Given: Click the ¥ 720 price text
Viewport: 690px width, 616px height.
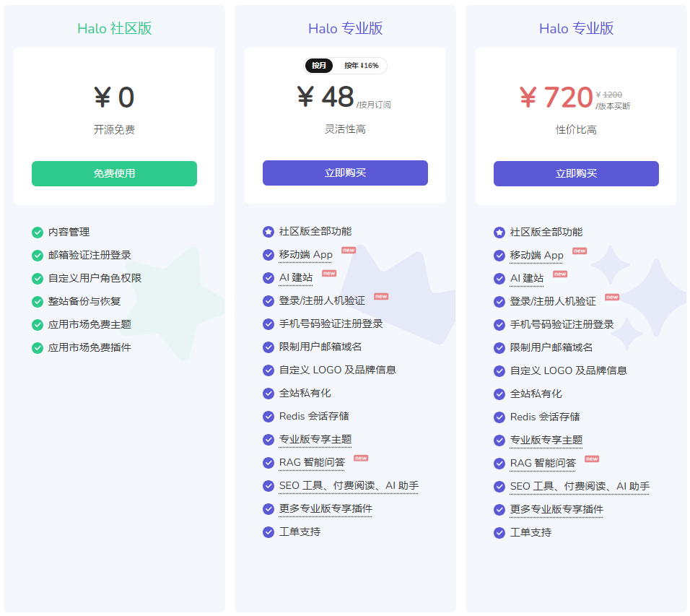Looking at the screenshot, I should tap(555, 97).
